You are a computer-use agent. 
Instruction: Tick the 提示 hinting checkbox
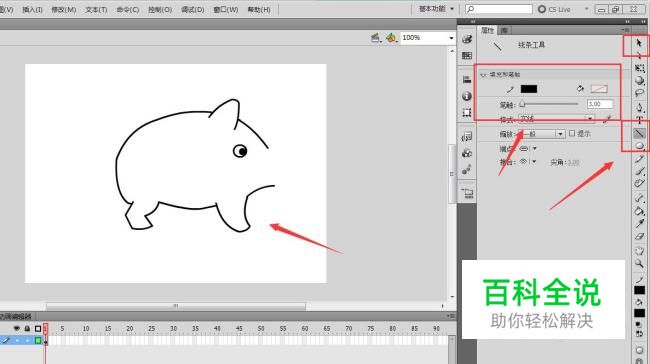click(572, 133)
